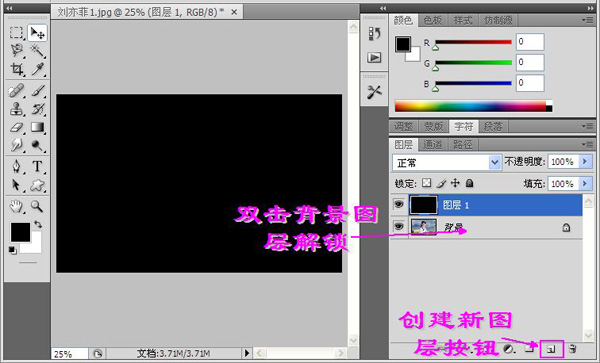Select the Gradient tool
This screenshot has height=363, width=600.
point(37,127)
